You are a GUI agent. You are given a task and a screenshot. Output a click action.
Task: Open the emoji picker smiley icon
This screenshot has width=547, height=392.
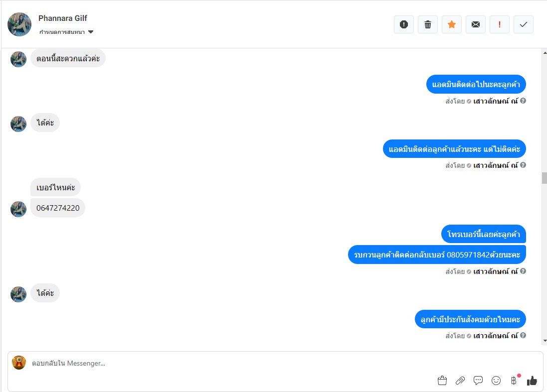pos(496,381)
